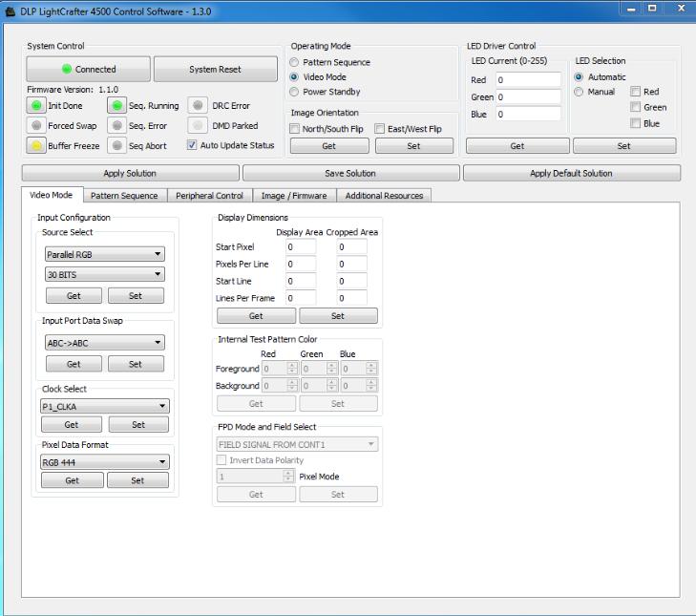This screenshot has height=616, width=696.
Task: Click Get under Input Port Data Swap
Action: [74, 364]
